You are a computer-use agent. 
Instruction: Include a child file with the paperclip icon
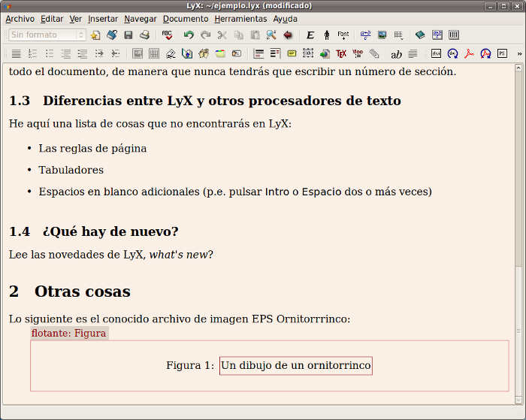pos(374,53)
